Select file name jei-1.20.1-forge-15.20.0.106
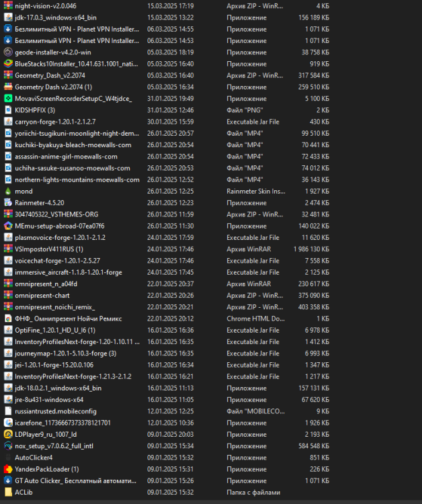This screenshot has width=422, height=504. click(54, 365)
